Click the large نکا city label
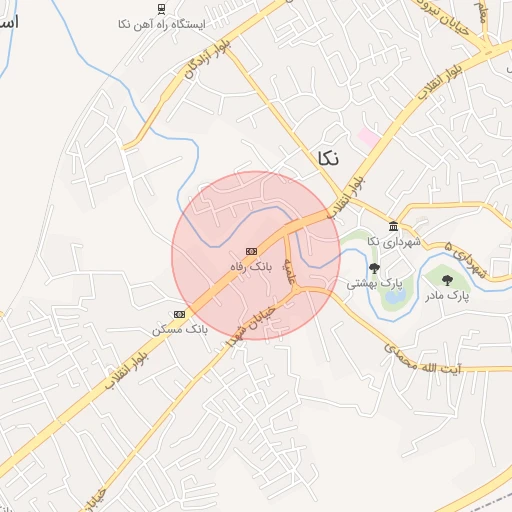Image resolution: width=512 pixels, height=512 pixels. coord(328,158)
